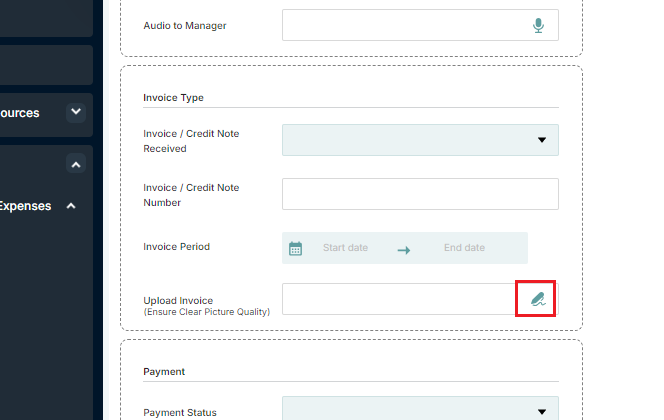Open the Resources sidebar menu item
664x420 pixels.
click(x=44, y=115)
